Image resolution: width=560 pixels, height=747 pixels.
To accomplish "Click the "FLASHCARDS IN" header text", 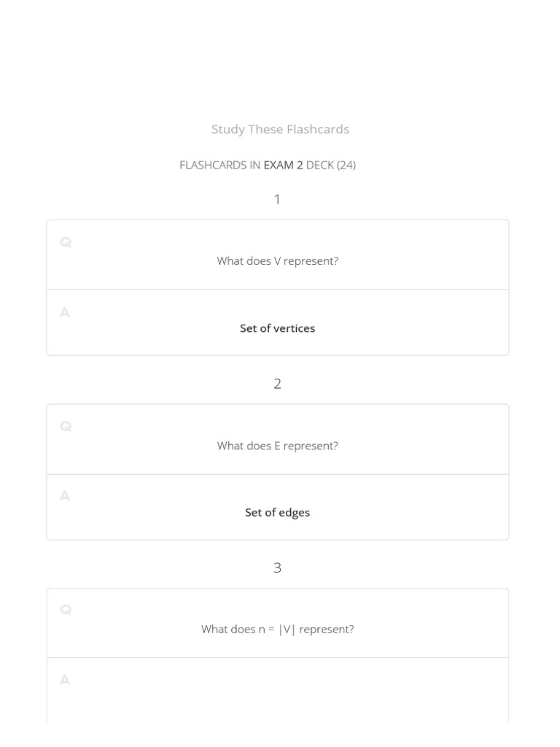I will [x=219, y=165].
